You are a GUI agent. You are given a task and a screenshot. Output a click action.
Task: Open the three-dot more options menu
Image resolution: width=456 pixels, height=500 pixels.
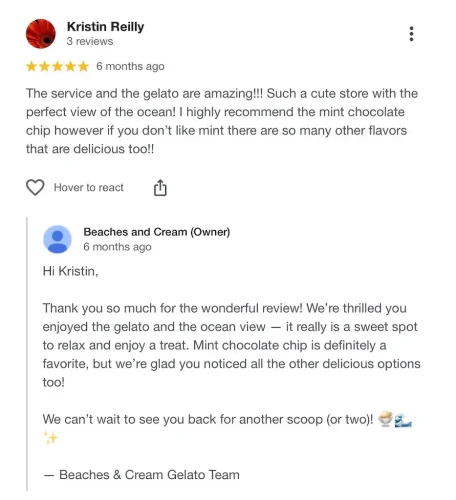[x=411, y=34]
